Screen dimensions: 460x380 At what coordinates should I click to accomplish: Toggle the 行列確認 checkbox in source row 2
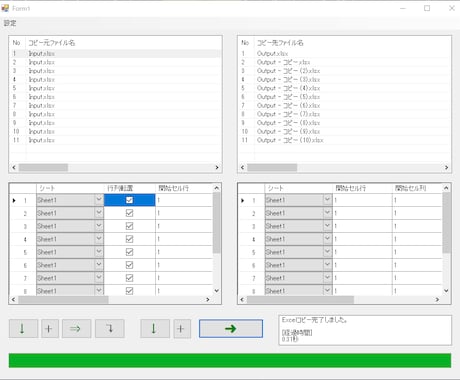click(x=129, y=213)
